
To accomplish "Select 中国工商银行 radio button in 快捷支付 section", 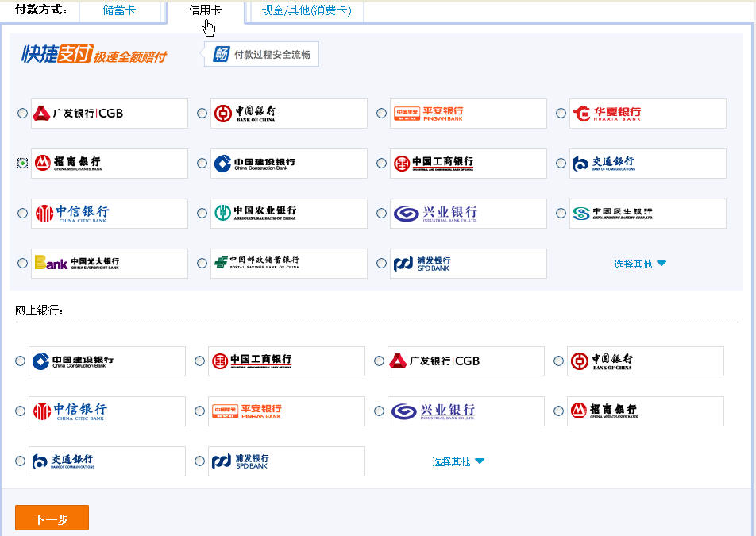I will click(381, 164).
